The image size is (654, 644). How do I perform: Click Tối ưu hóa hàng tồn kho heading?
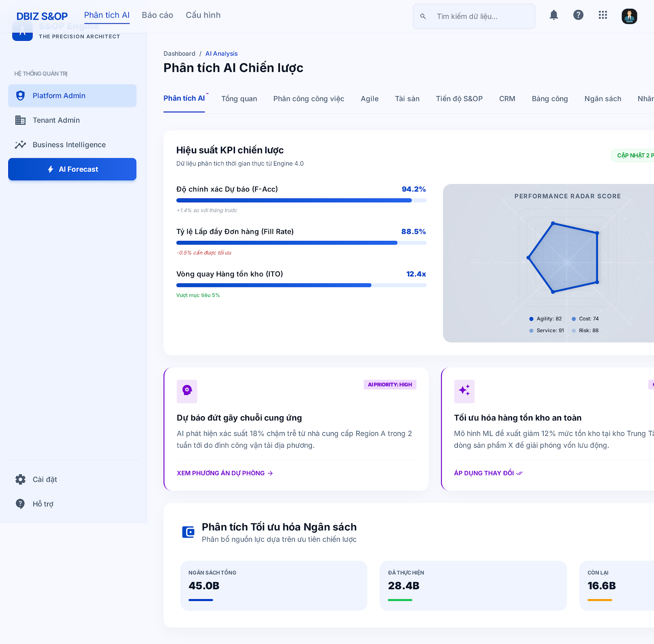click(517, 418)
